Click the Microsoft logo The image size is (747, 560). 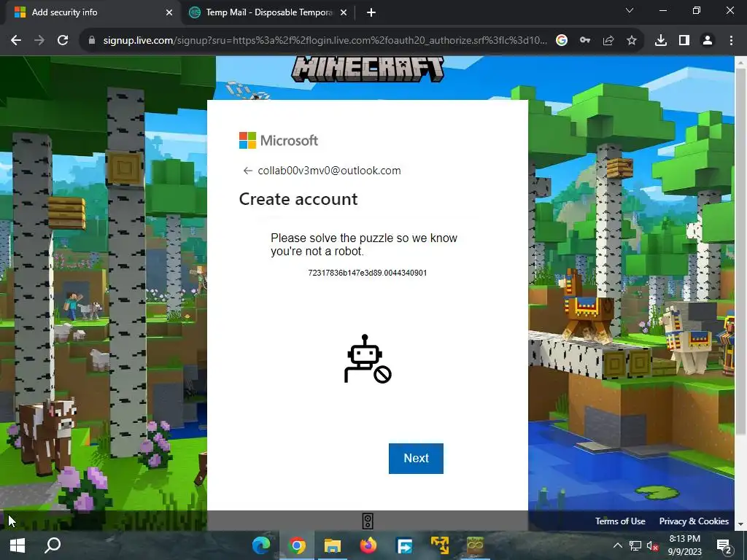[x=279, y=141]
